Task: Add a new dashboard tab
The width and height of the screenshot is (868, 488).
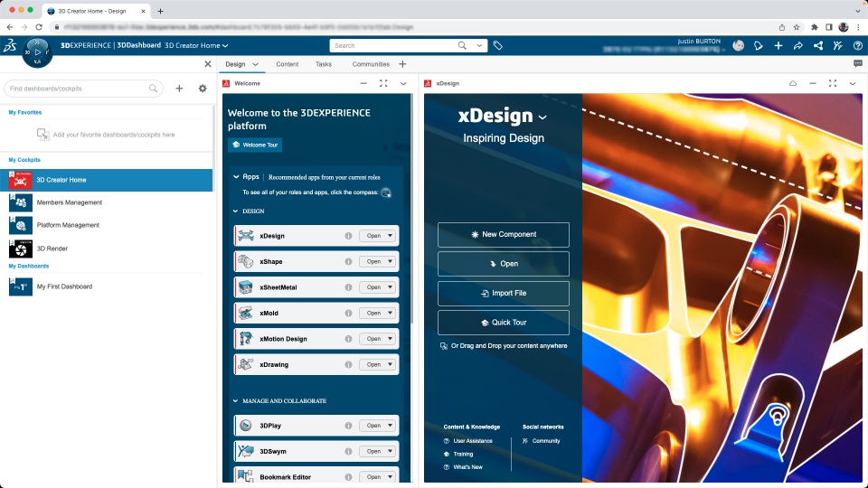Action: 402,64
